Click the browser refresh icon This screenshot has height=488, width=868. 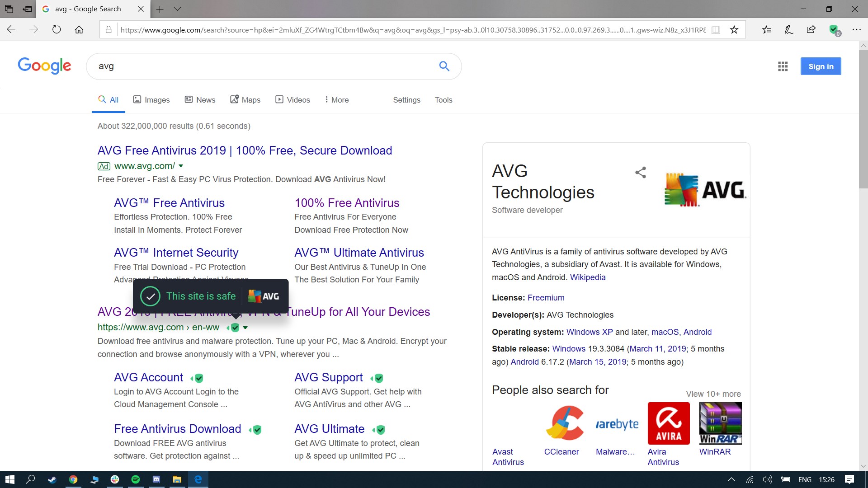pos(57,30)
